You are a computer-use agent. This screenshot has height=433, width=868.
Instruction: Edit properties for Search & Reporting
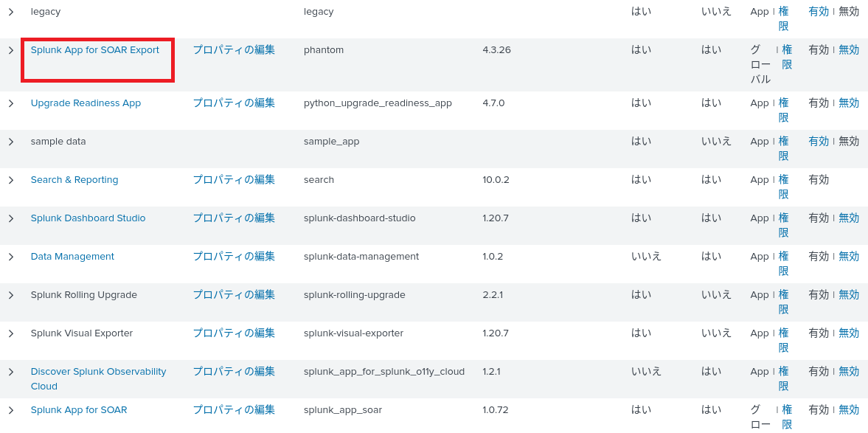pos(234,180)
